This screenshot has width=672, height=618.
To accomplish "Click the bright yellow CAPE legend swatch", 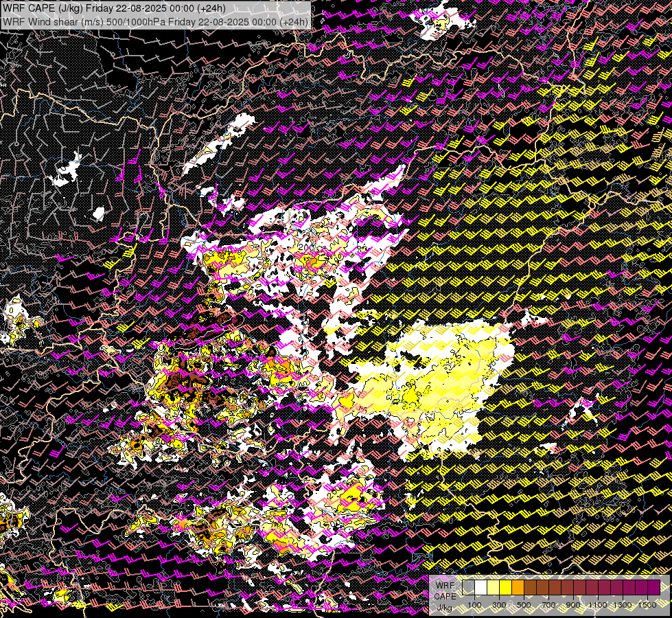I will tap(506, 588).
